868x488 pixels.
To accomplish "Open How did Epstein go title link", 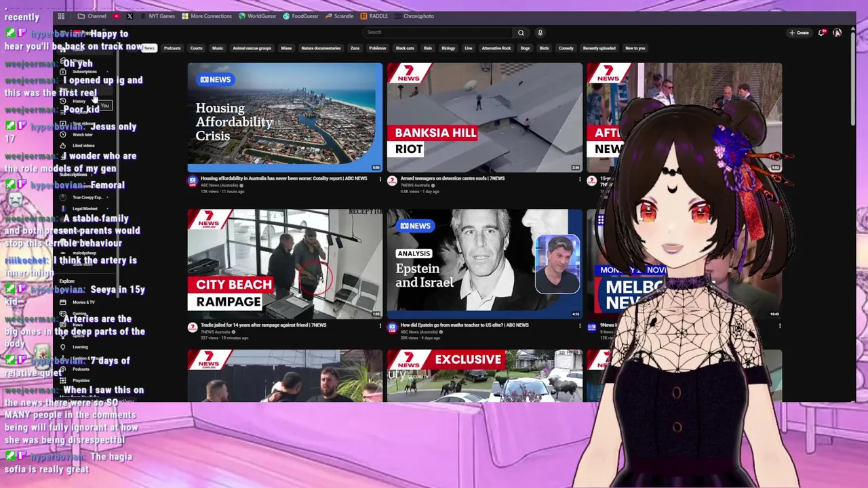I will (x=465, y=325).
